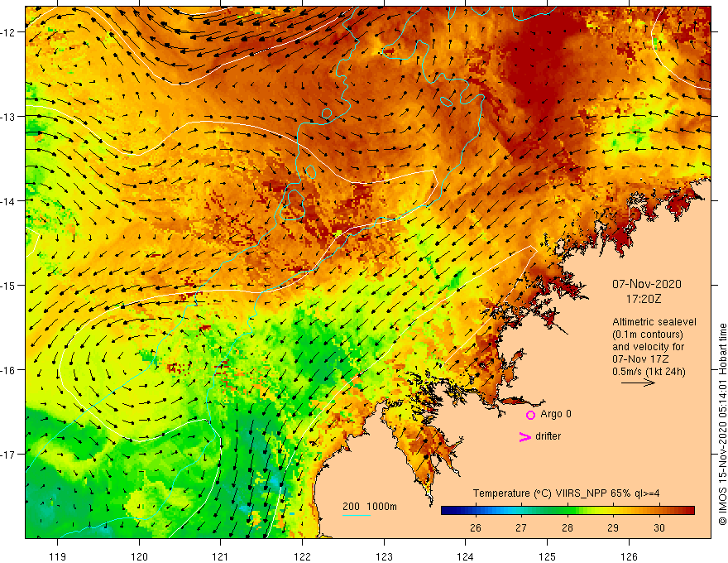The image size is (728, 563).
Task: Click the IMOS copyright timestamp text
Action: click(x=722, y=425)
